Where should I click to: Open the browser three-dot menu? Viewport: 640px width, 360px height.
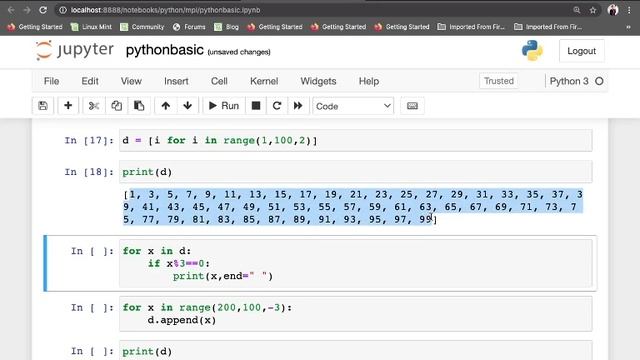pos(629,10)
